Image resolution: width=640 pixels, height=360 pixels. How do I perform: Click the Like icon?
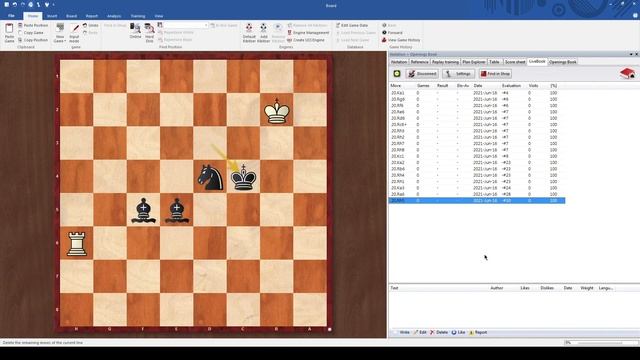(x=454, y=333)
